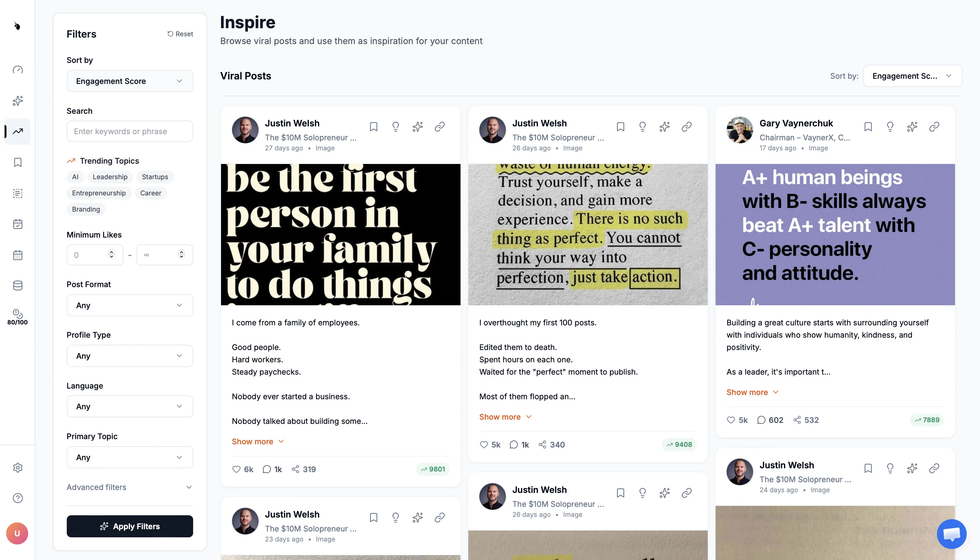Open the saved bookmarks sidebar icon

(x=18, y=162)
